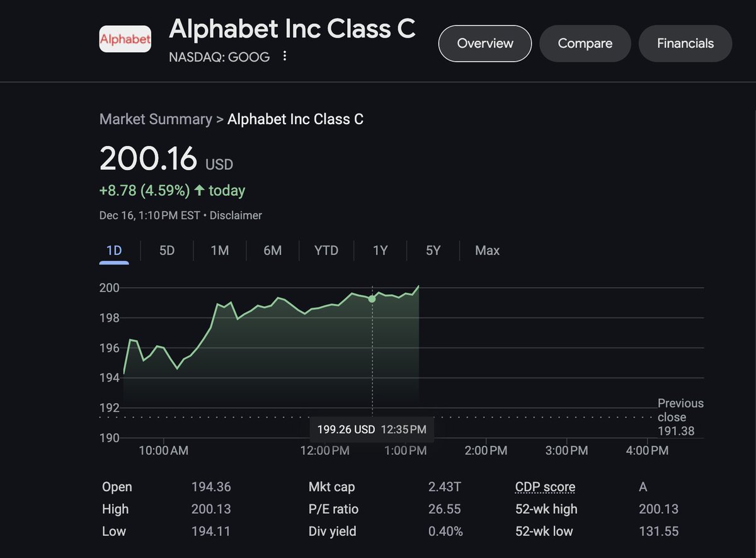Click the 200.16 price value
Viewport: 756px width, 558px height.
coord(149,159)
